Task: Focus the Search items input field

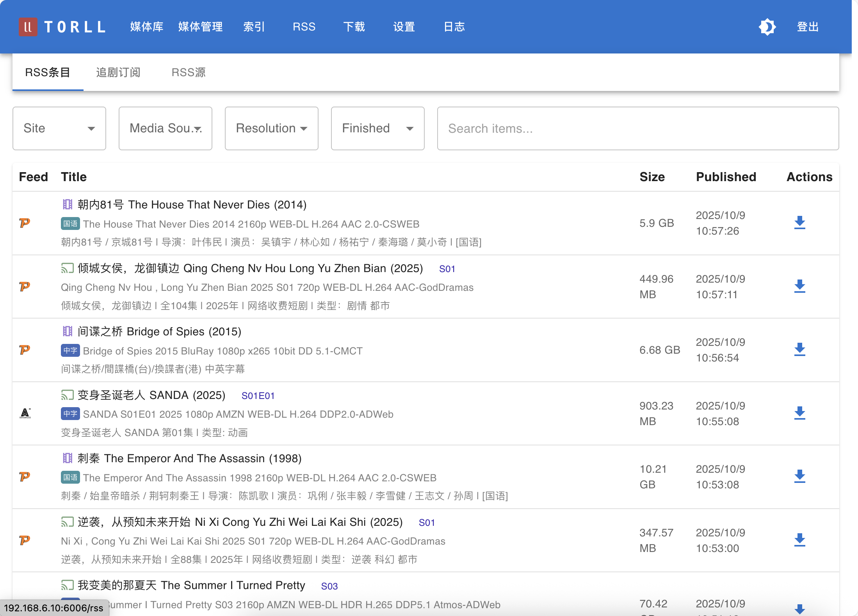Action: click(638, 128)
